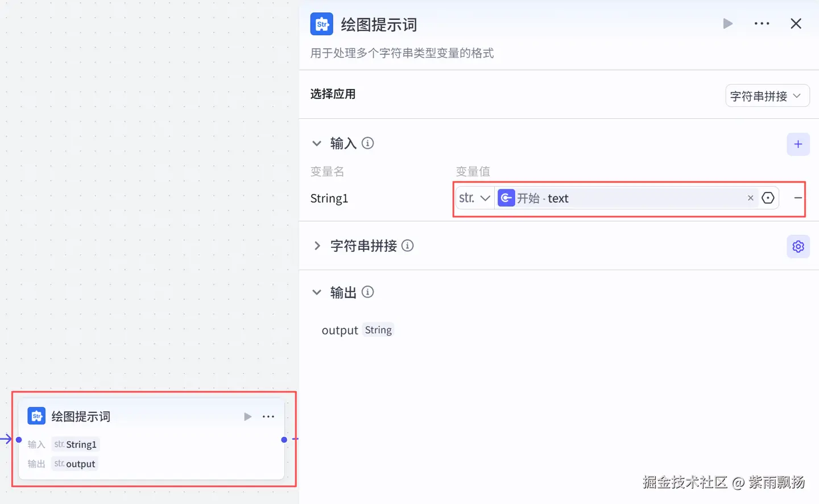The height and width of the screenshot is (504, 819).
Task: Collapse the 输出 section
Action: [317, 292]
